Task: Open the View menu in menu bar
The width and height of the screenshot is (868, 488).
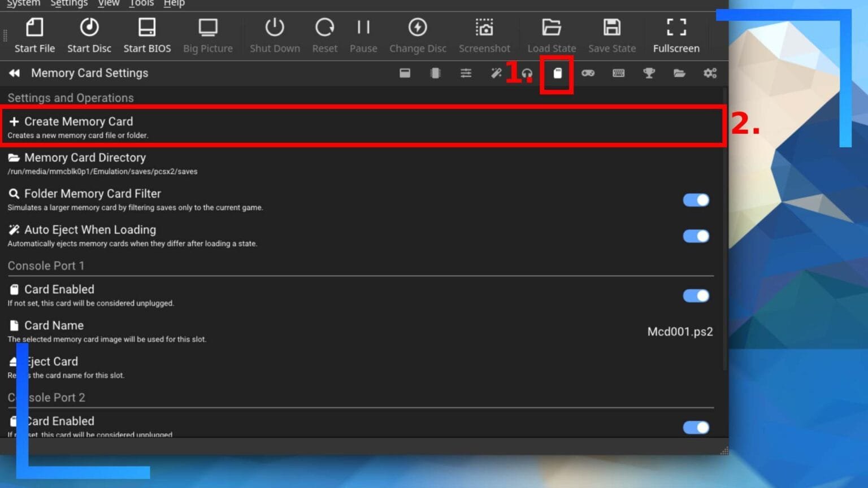Action: [108, 3]
